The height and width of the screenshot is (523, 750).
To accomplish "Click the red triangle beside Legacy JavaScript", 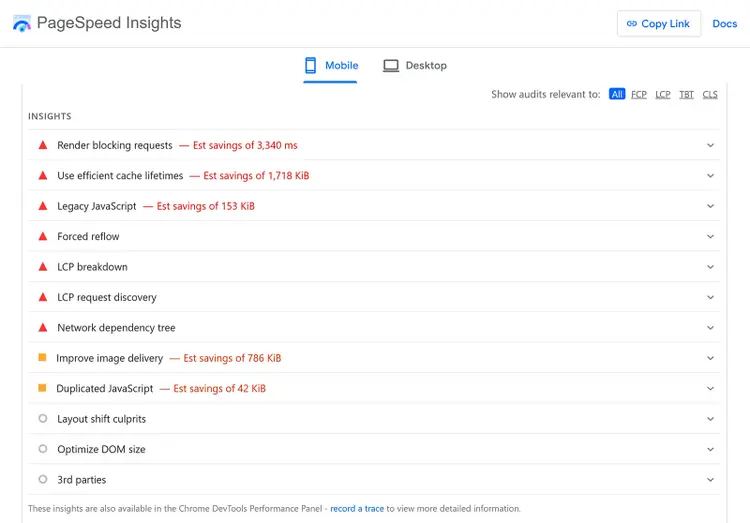I will [43, 206].
